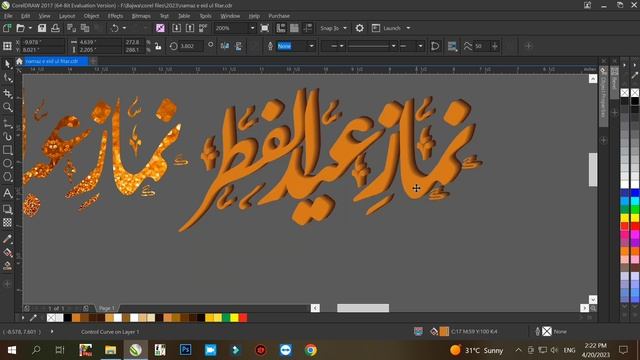Image resolution: width=640 pixels, height=360 pixels.
Task: Select the Pick tool
Action: 7,64
